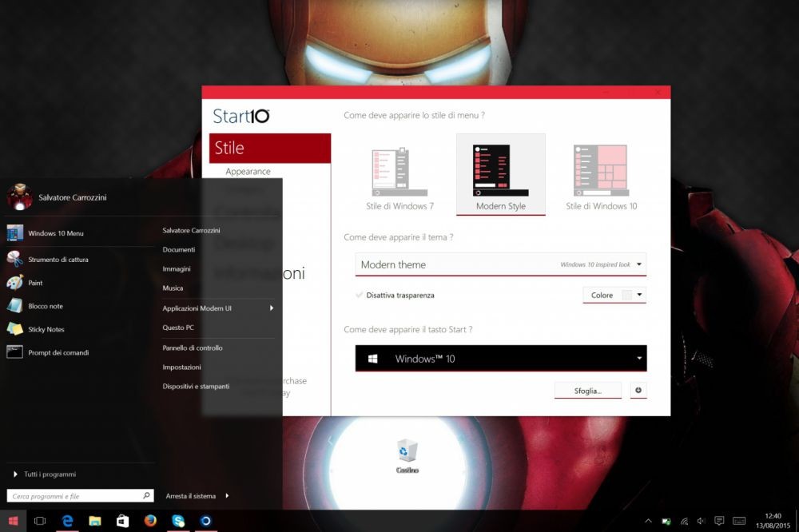This screenshot has width=799, height=532.
Task: Launch Firefox from the taskbar
Action: point(150,521)
